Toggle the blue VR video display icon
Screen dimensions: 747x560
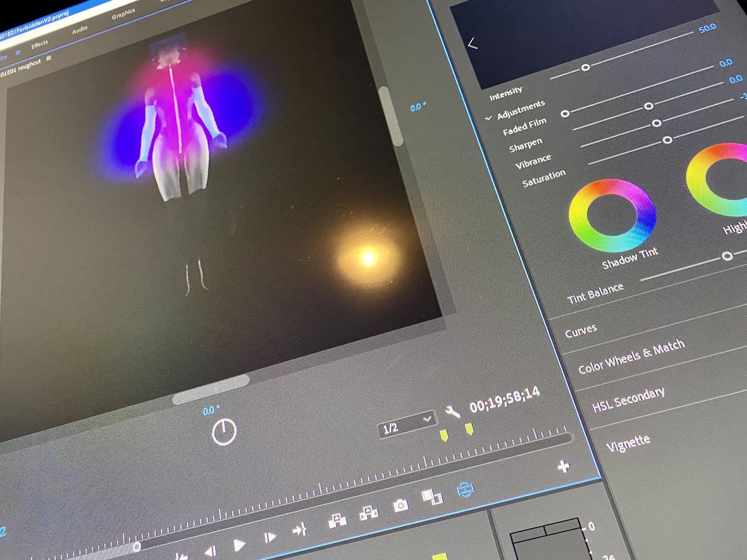(x=466, y=489)
